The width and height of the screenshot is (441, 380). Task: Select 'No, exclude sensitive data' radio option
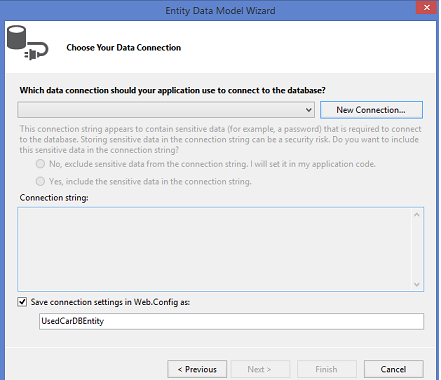[40, 164]
